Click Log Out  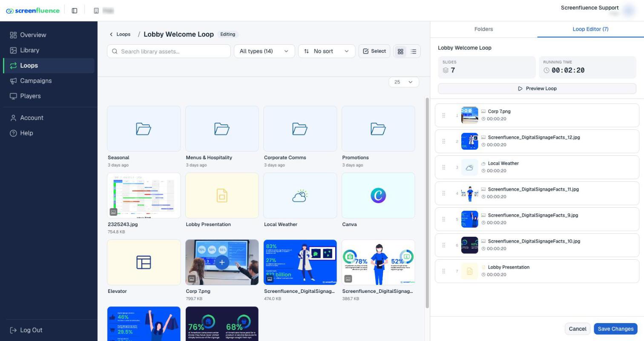coord(26,330)
